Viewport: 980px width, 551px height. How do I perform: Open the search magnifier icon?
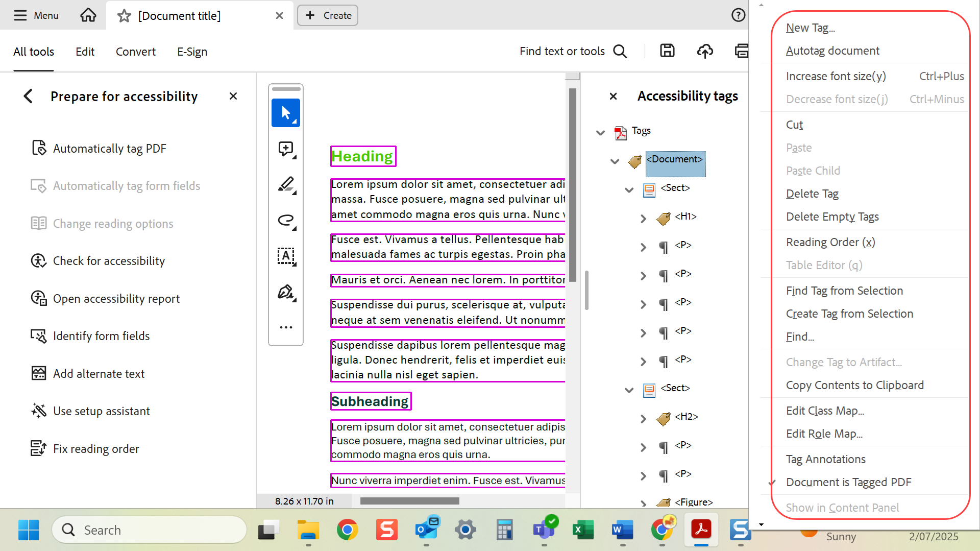pos(620,51)
